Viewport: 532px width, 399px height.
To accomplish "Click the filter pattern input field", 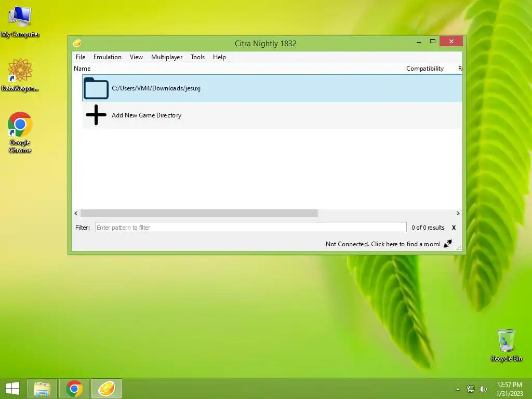I will pyautogui.click(x=251, y=228).
